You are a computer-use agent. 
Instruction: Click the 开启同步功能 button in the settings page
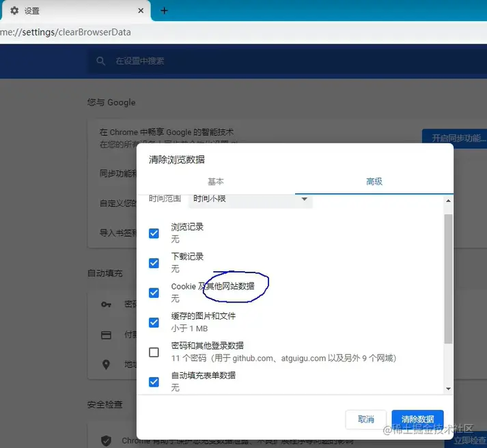456,138
